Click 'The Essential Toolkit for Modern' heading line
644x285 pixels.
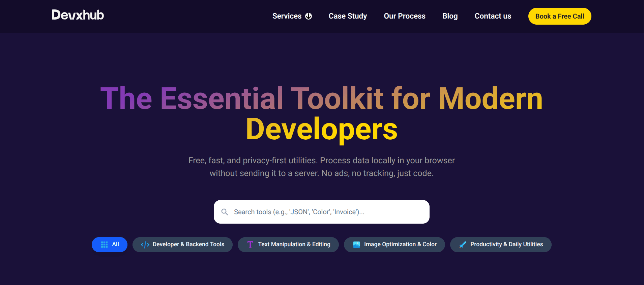tap(322, 98)
